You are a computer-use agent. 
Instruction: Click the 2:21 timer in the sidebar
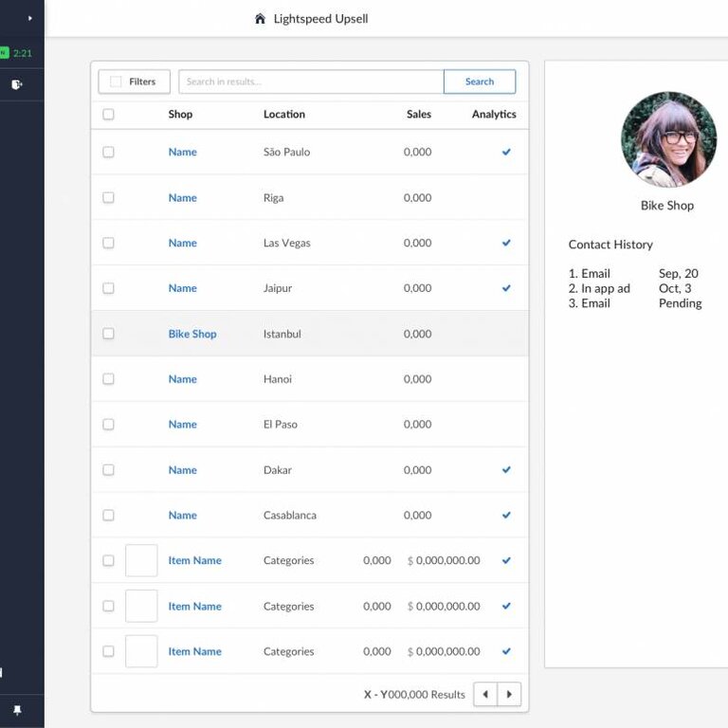(22, 53)
